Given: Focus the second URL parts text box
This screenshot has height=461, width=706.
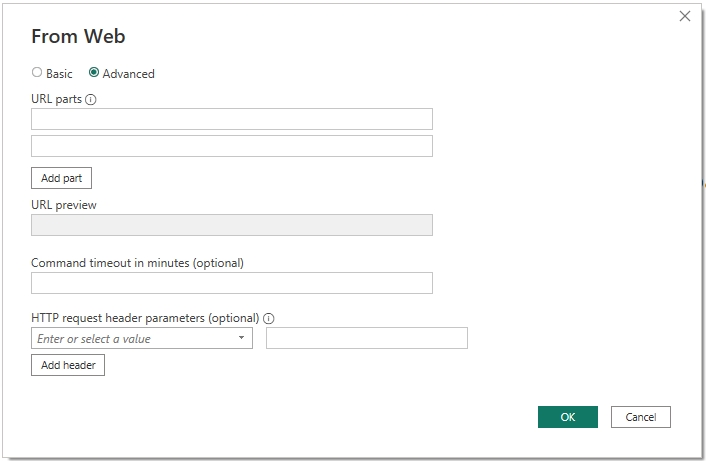Looking at the screenshot, I should 232,146.
